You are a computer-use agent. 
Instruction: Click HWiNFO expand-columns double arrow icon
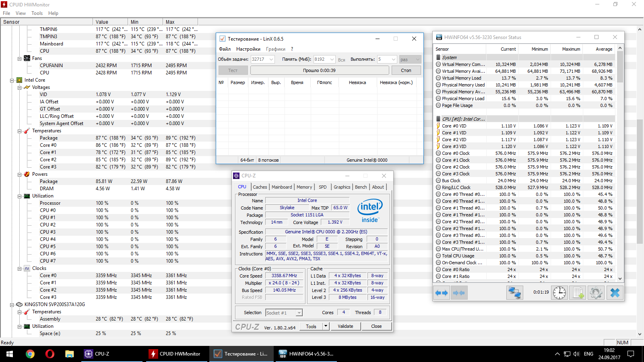click(442, 293)
